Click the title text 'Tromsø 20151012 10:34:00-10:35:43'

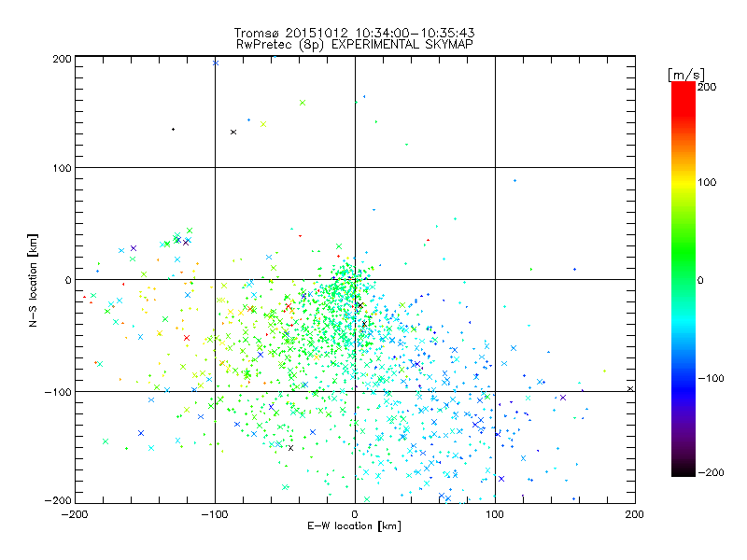354,33
